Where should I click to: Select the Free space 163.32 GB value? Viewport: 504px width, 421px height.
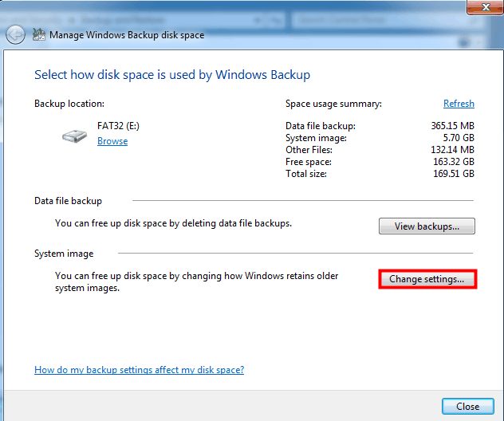point(452,162)
